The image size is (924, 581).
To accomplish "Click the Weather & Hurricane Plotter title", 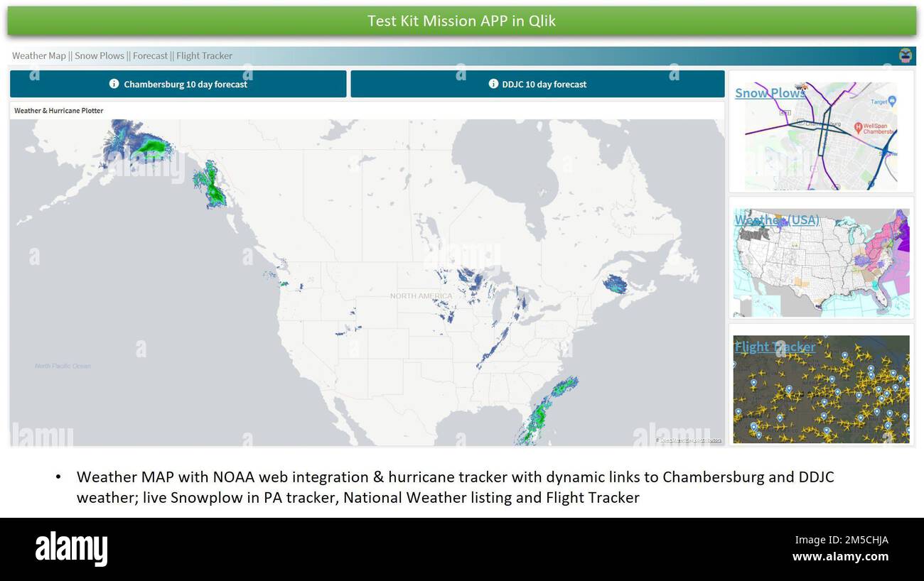I will tap(58, 111).
